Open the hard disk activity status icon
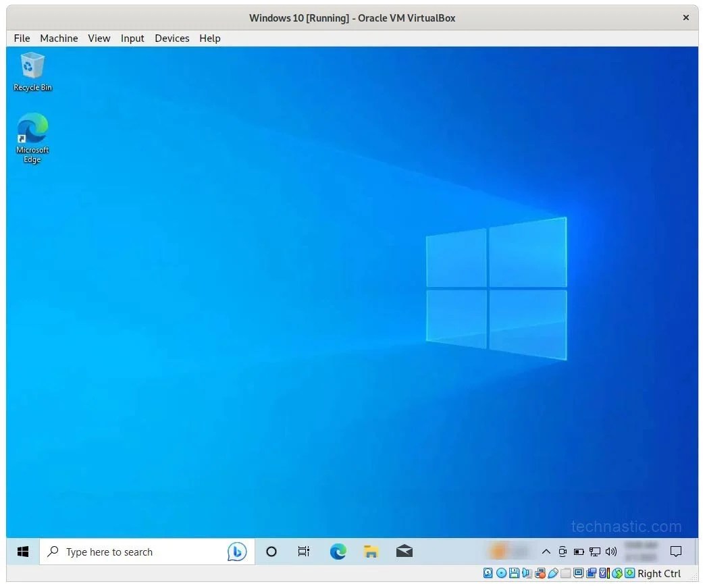Viewport: 705px width, 588px height. click(x=487, y=573)
